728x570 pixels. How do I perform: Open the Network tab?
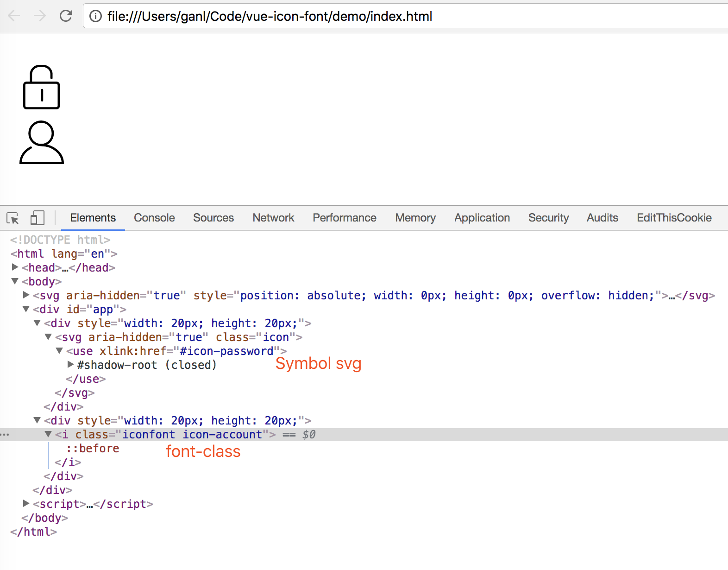click(x=274, y=218)
